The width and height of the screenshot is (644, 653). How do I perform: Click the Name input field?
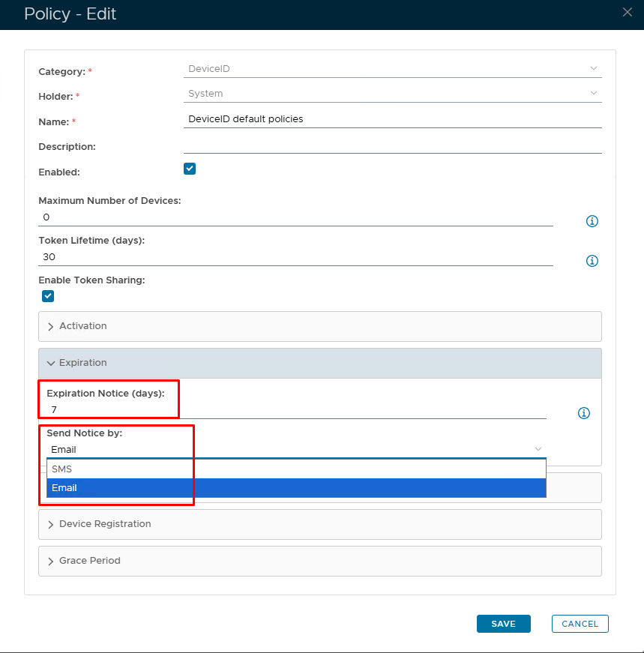pos(392,118)
